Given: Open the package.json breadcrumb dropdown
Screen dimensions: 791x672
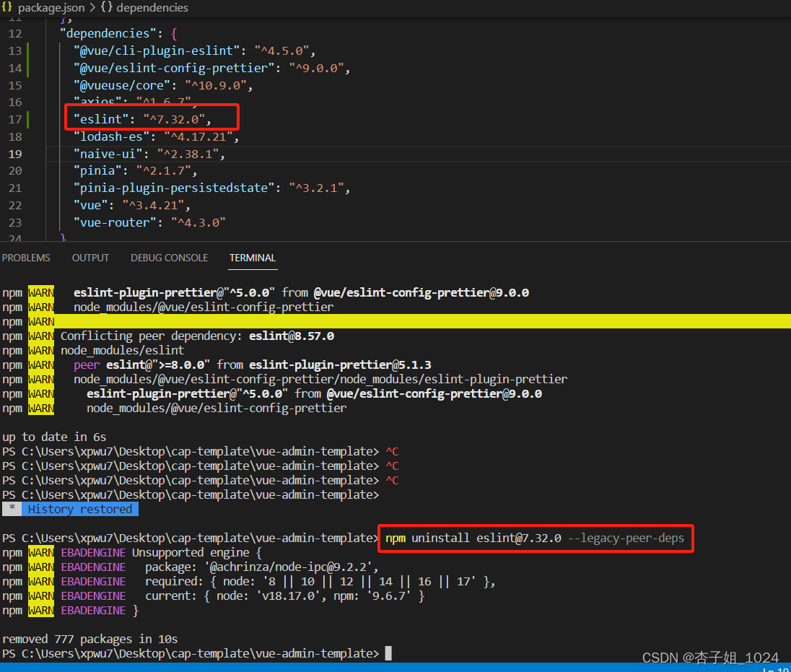Looking at the screenshot, I should pos(51,8).
